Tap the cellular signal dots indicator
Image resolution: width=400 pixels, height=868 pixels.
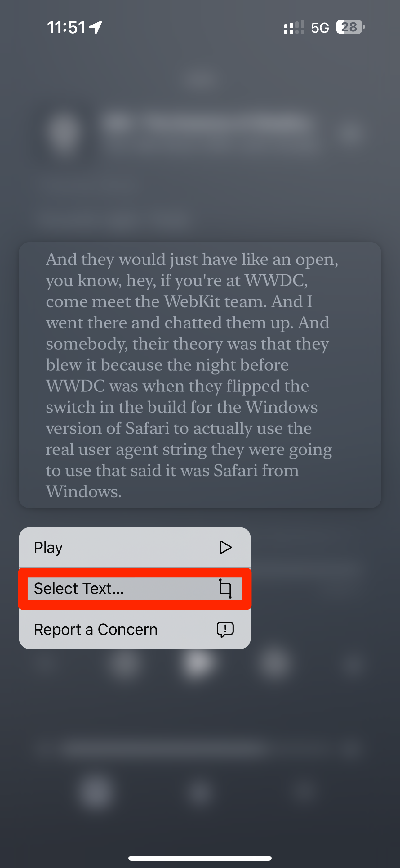pyautogui.click(x=294, y=27)
